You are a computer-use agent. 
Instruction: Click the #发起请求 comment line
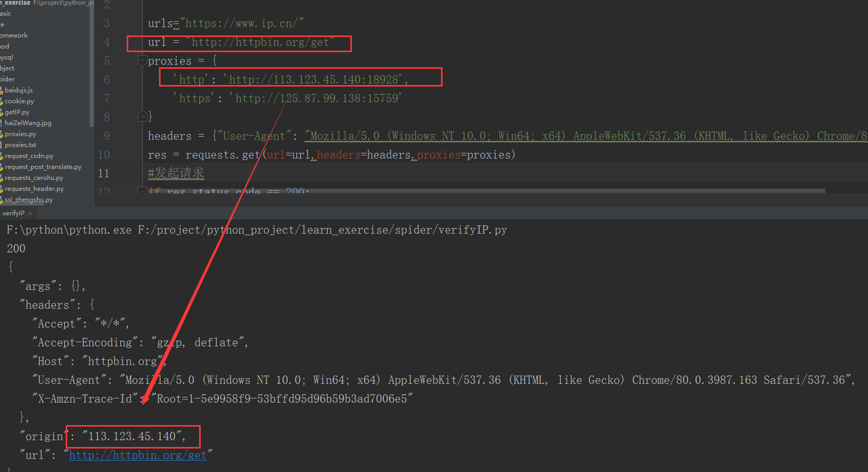(176, 173)
